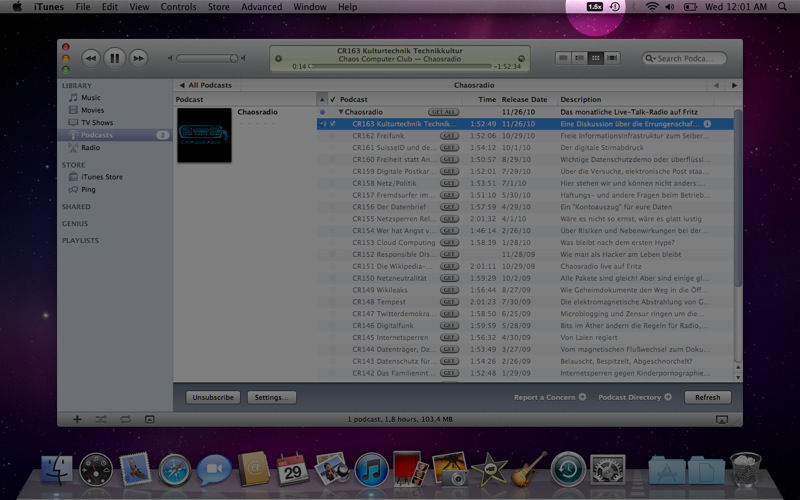Screen dimensions: 800x500
Task: Uncheck the CR163 Kulturtechnik episode checkbox
Action: [x=333, y=124]
